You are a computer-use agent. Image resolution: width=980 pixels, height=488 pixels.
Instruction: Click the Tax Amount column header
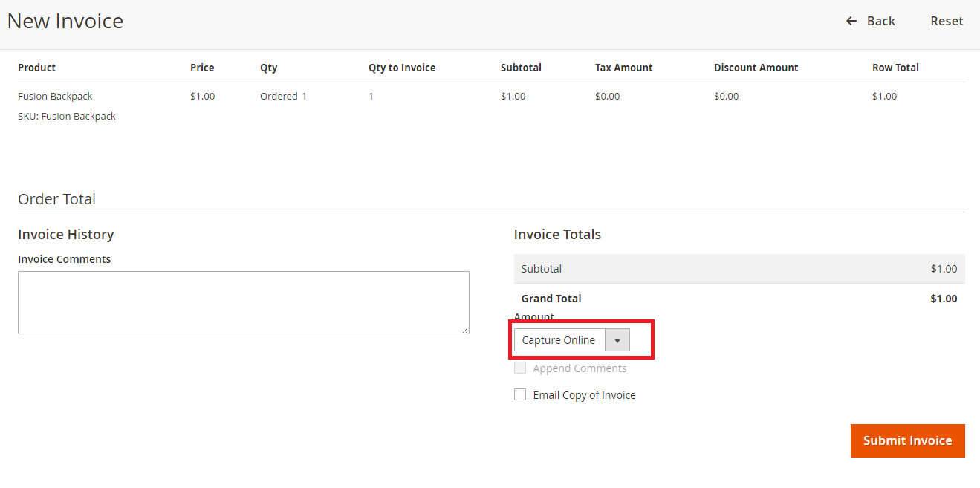pos(623,68)
